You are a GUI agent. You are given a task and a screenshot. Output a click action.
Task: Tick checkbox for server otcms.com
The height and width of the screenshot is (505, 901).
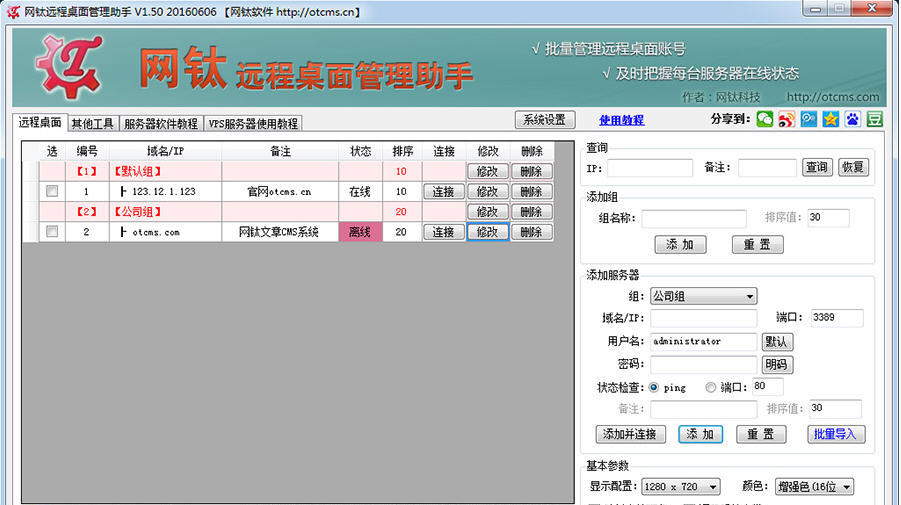(x=52, y=231)
